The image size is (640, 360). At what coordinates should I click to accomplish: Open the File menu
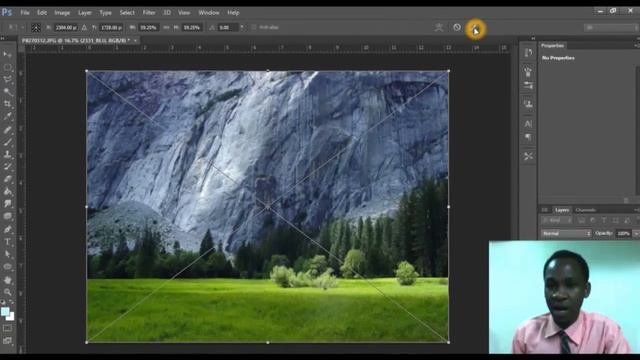[x=25, y=13]
